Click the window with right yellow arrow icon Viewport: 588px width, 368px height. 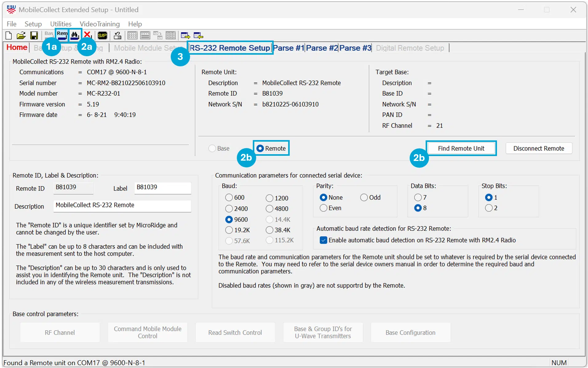[x=185, y=36]
